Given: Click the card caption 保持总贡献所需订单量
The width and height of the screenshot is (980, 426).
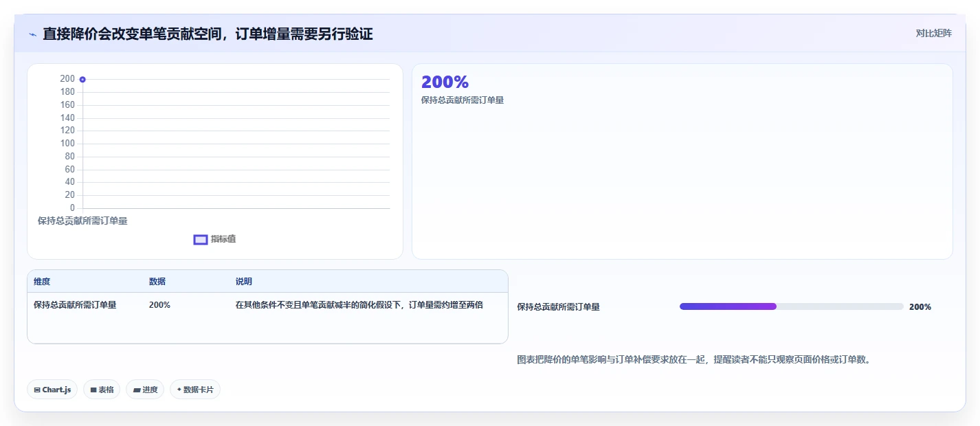Looking at the screenshot, I should [463, 100].
